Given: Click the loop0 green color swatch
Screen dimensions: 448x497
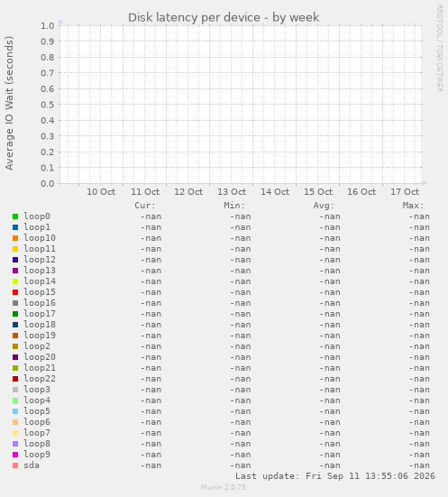Looking at the screenshot, I should 15,216.
